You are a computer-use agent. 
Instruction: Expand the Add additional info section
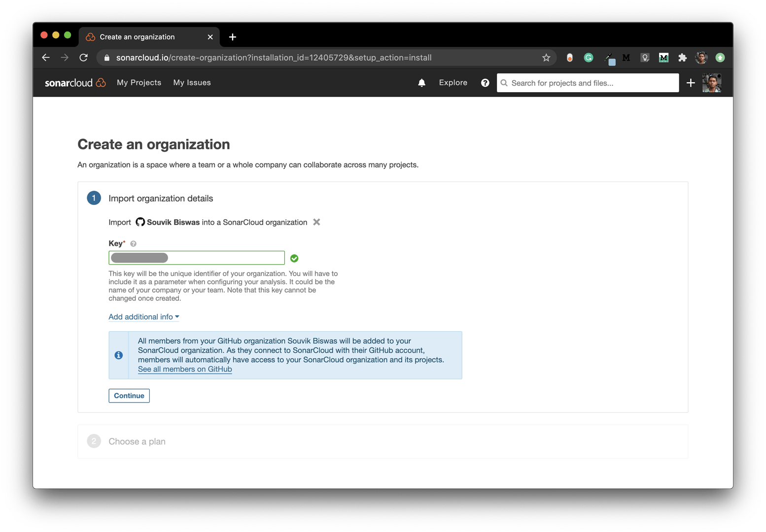pyautogui.click(x=143, y=317)
